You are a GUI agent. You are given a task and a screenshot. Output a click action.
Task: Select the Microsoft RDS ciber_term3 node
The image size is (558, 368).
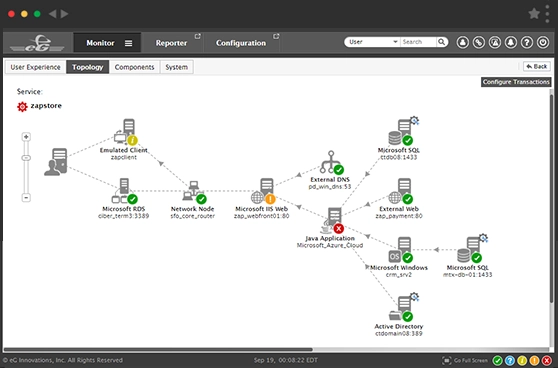(124, 191)
